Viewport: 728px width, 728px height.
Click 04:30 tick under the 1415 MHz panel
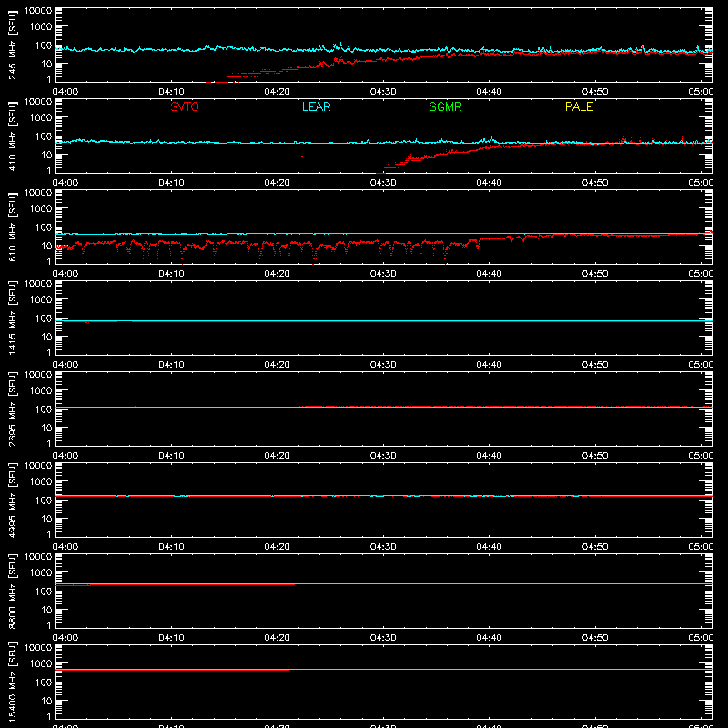click(383, 365)
